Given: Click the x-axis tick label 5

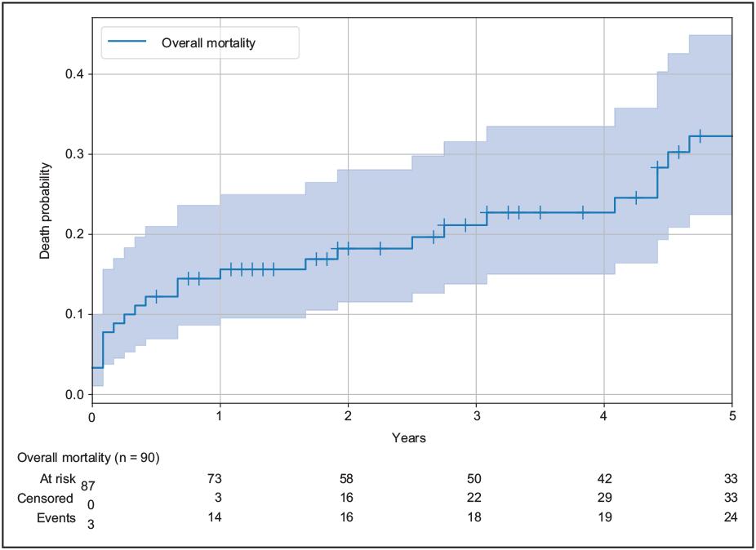Looking at the screenshot, I should [x=732, y=416].
